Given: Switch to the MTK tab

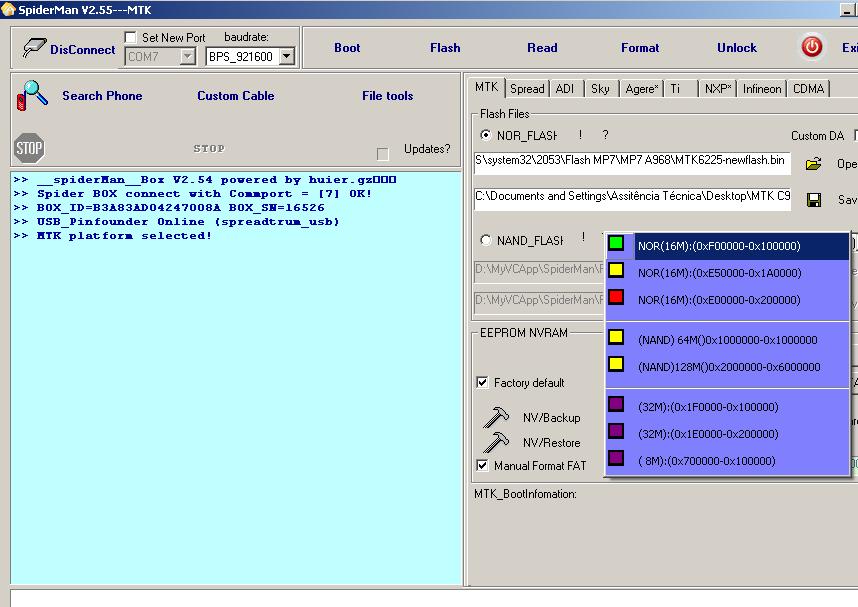Looking at the screenshot, I should click(486, 87).
